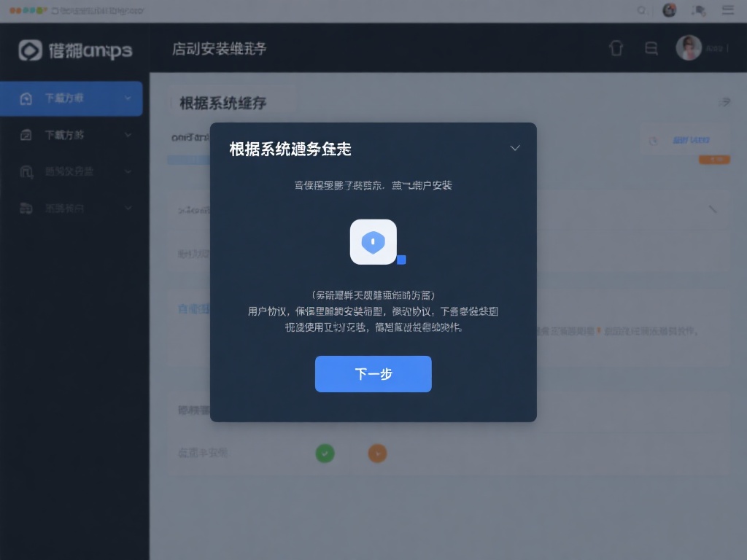
Task: Click the blue shield icon in the dialog
Action: 373,241
